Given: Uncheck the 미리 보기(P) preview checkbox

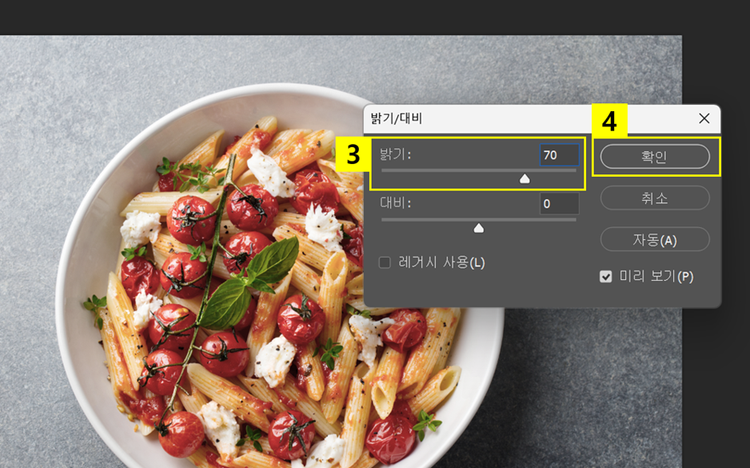Looking at the screenshot, I should pos(606,277).
